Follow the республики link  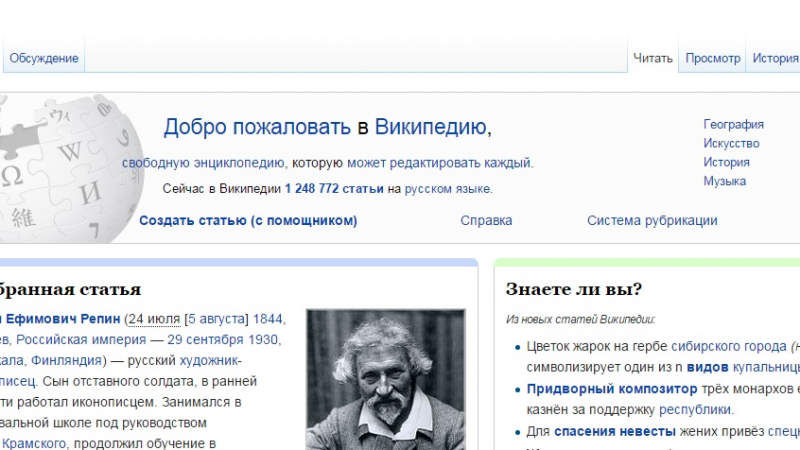695,410
